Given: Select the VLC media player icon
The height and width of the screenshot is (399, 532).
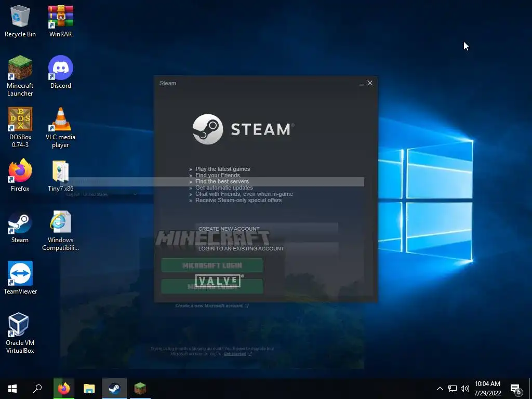Looking at the screenshot, I should tap(60, 128).
